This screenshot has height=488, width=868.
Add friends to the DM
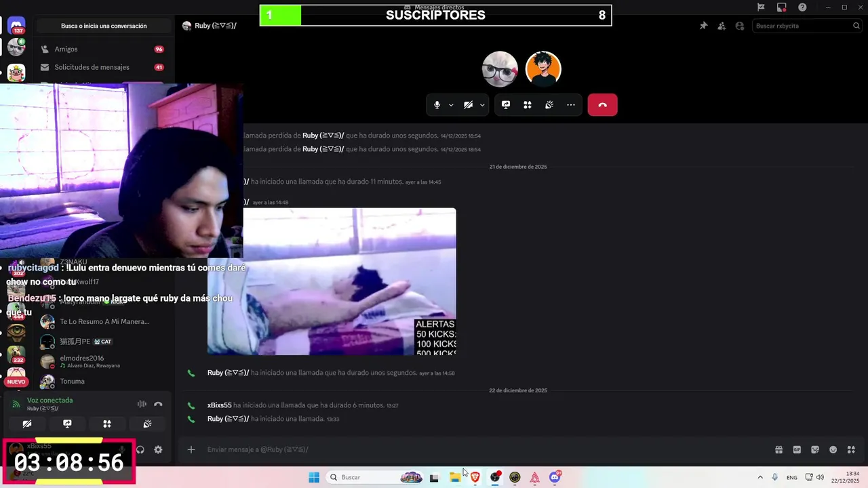[x=722, y=26]
